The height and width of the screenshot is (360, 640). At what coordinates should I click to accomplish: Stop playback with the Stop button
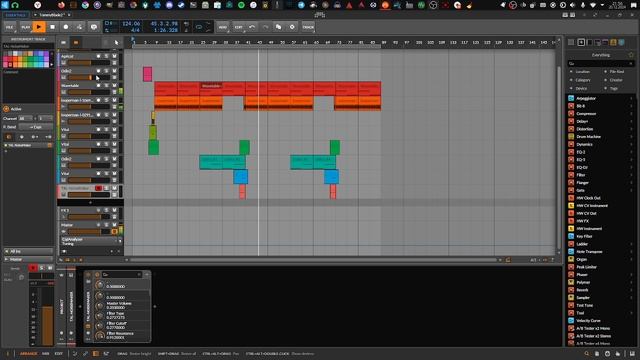(52, 27)
